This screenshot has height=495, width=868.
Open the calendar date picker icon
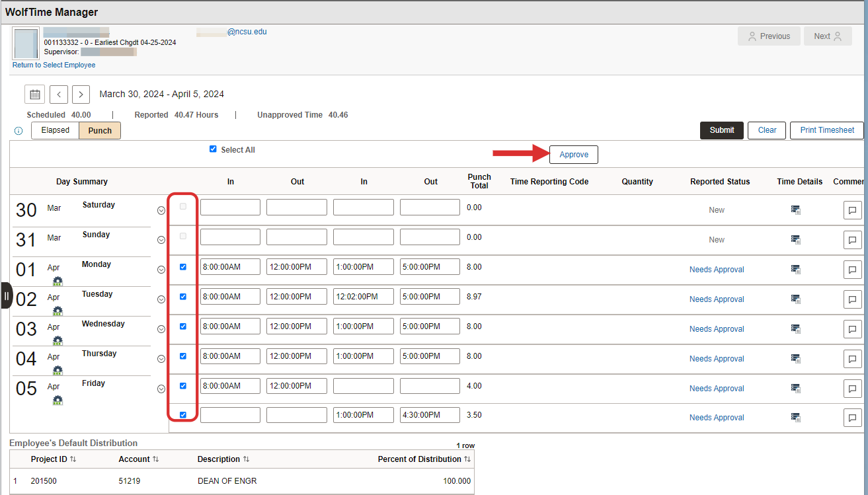(x=35, y=95)
